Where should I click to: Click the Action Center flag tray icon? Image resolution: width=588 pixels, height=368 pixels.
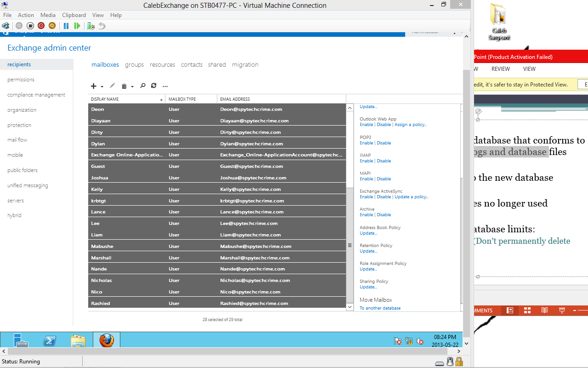[398, 341]
